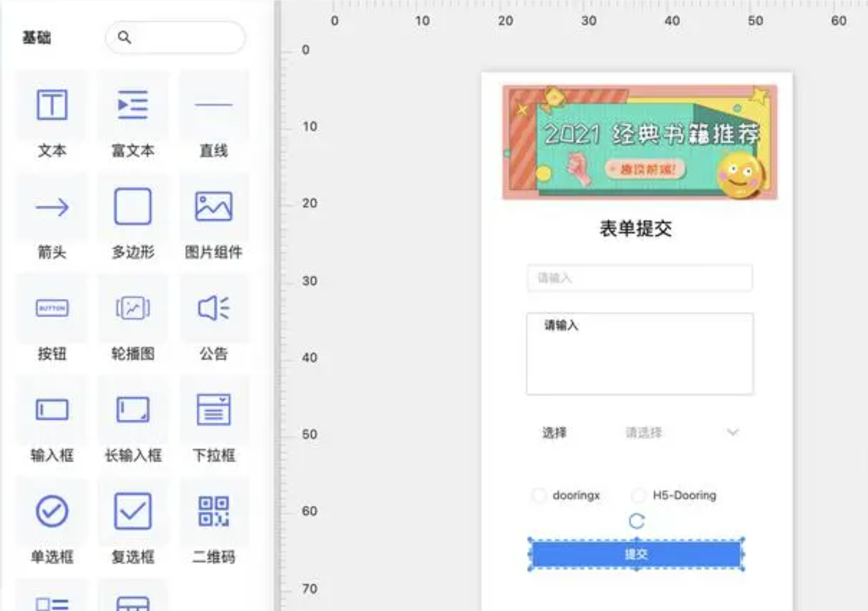Screen dimensions: 868x611
Task: Click the component search field
Action: (x=175, y=37)
